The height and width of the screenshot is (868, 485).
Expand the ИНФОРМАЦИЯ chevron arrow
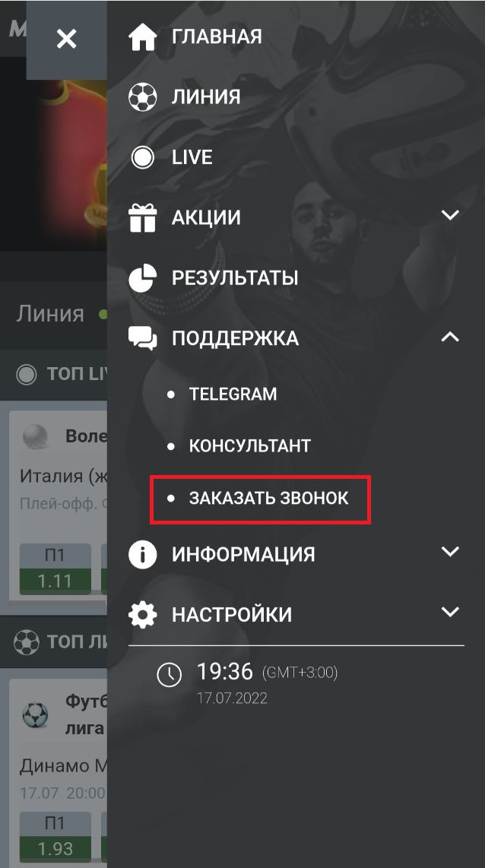tap(451, 551)
